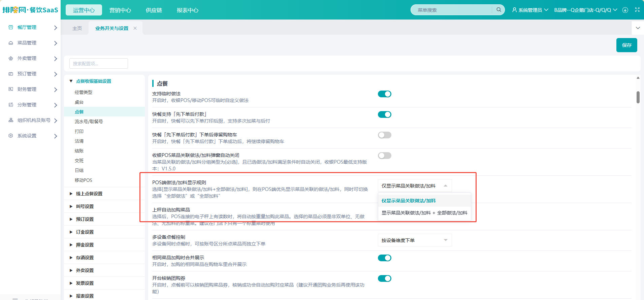The width and height of the screenshot is (644, 300).
Task: Click the 系统设置 gear icon
Action: tap(11, 136)
